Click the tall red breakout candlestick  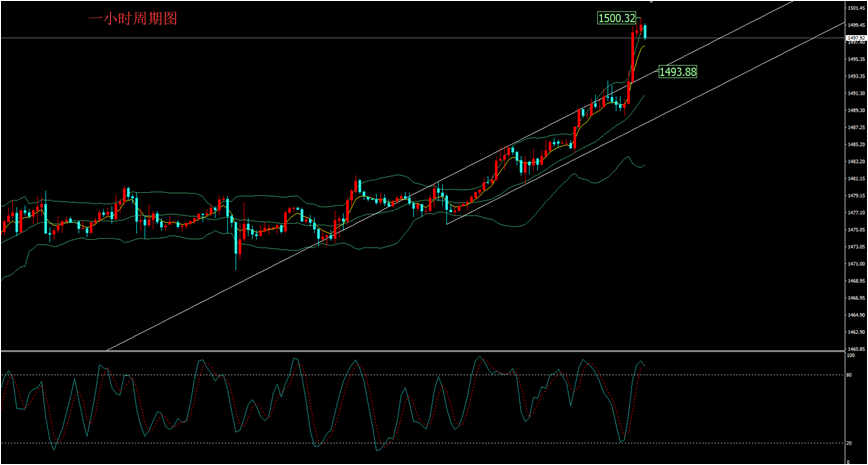[x=632, y=58]
